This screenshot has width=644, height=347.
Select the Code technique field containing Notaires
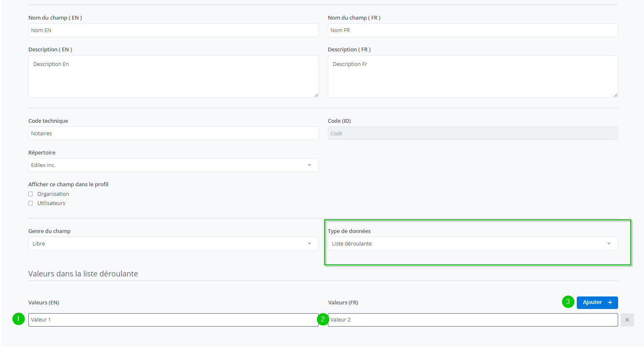(173, 134)
